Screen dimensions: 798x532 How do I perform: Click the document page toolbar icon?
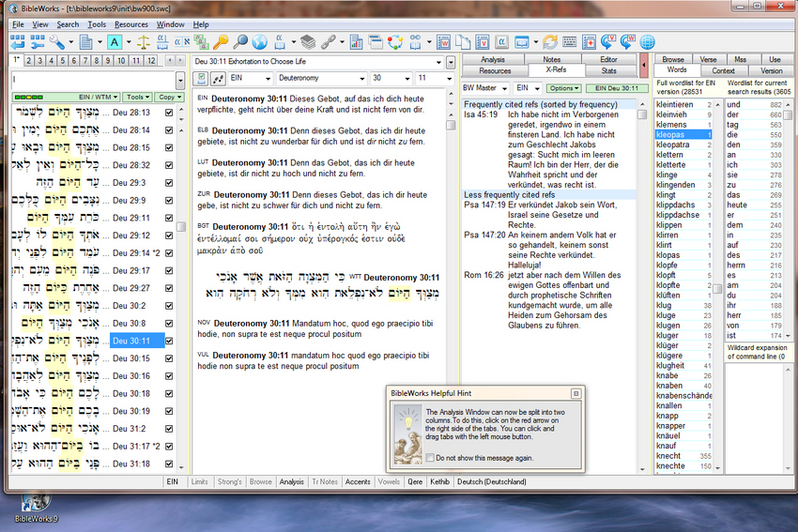click(x=86, y=41)
